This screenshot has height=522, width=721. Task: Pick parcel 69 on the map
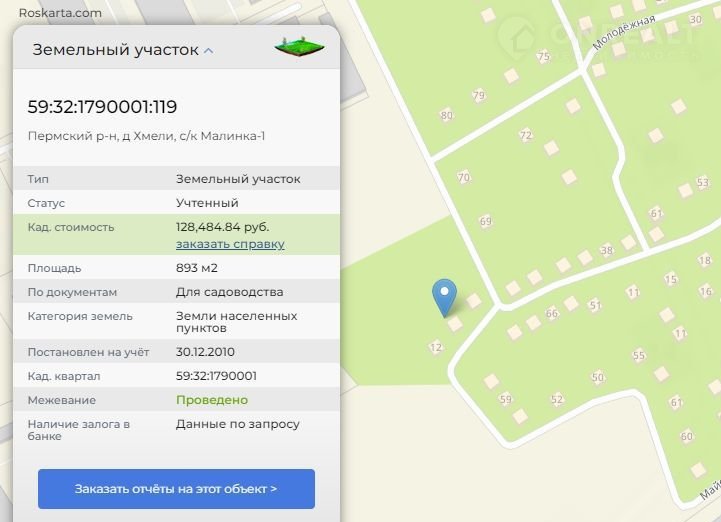(x=486, y=221)
